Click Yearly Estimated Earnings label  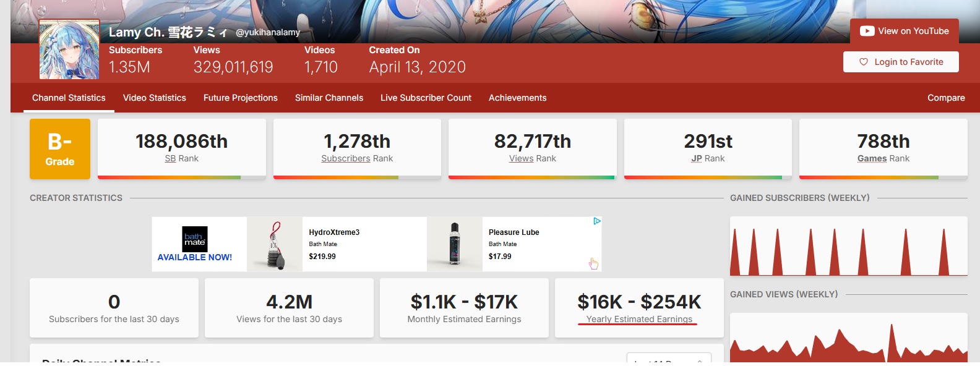639,319
